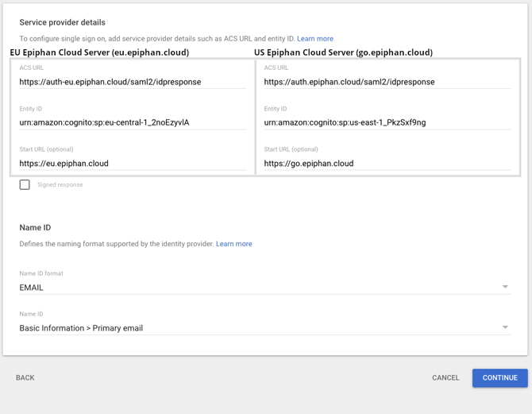Enable the Signed response checkbox
Screen dimensions: 532x414
tap(25, 185)
